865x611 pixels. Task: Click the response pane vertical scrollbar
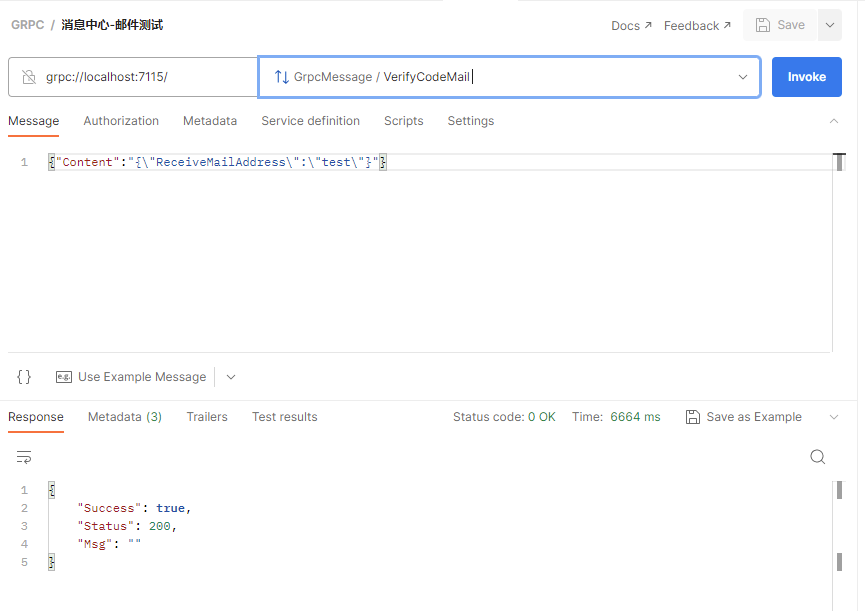tap(839, 526)
